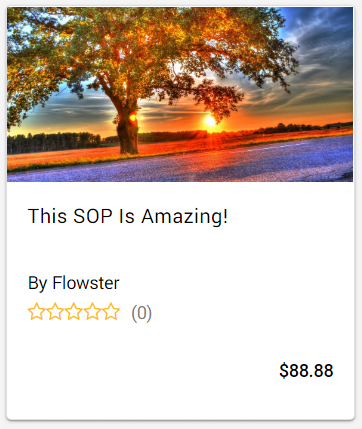The image size is (362, 429).
Task: Select the third rating star
Action: point(74,312)
